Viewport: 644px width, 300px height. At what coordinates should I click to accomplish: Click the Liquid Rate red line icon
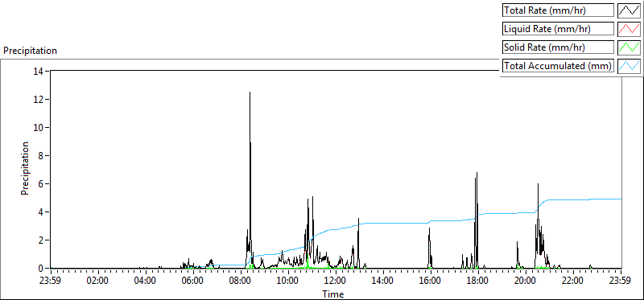click(x=629, y=29)
